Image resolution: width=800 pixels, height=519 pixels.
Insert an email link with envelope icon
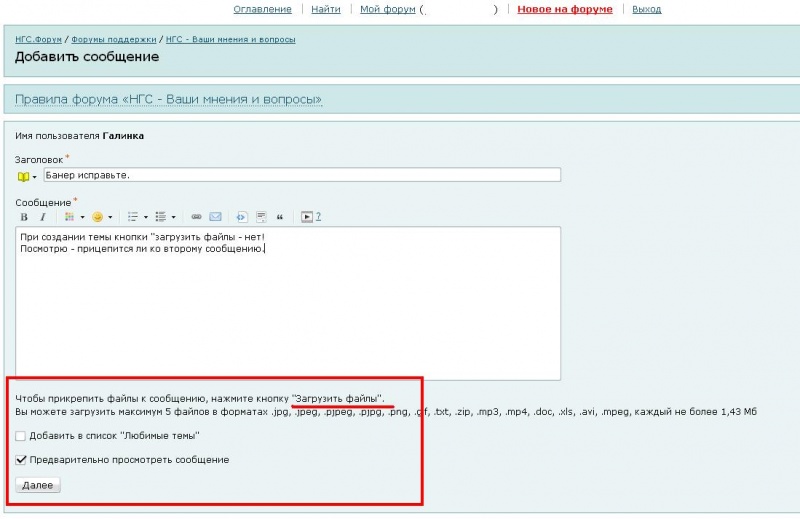215,217
